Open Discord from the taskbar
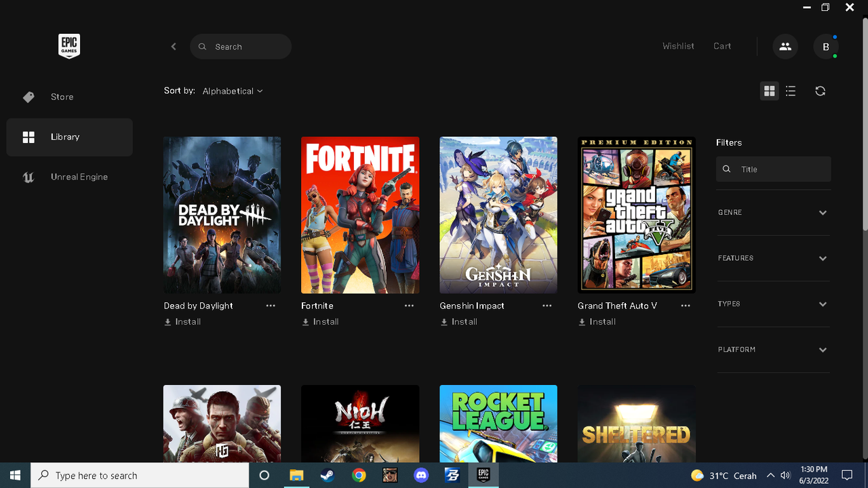The image size is (868, 488). (x=421, y=475)
